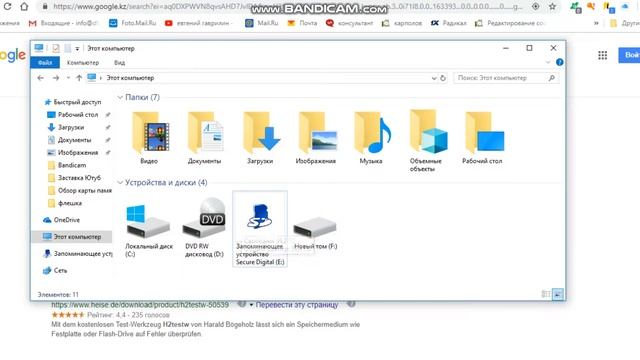Open Почта bookmark

coord(302,23)
